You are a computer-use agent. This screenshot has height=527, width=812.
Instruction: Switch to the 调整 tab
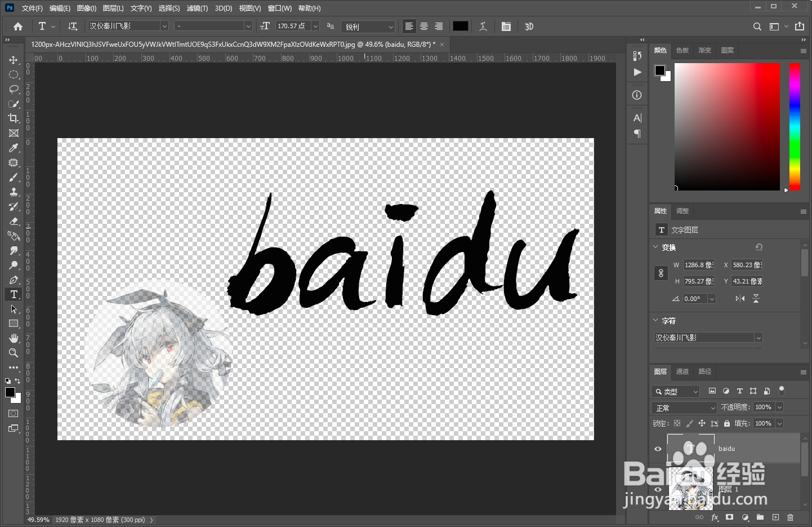click(x=682, y=211)
